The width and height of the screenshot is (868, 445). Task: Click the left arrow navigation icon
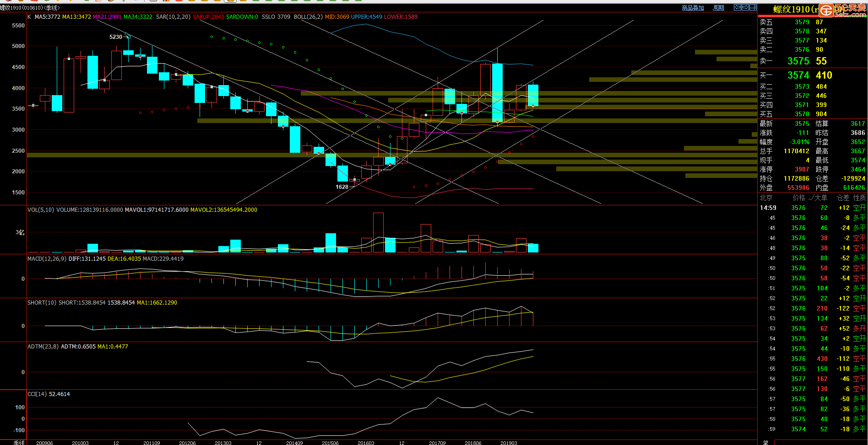pos(737,7)
